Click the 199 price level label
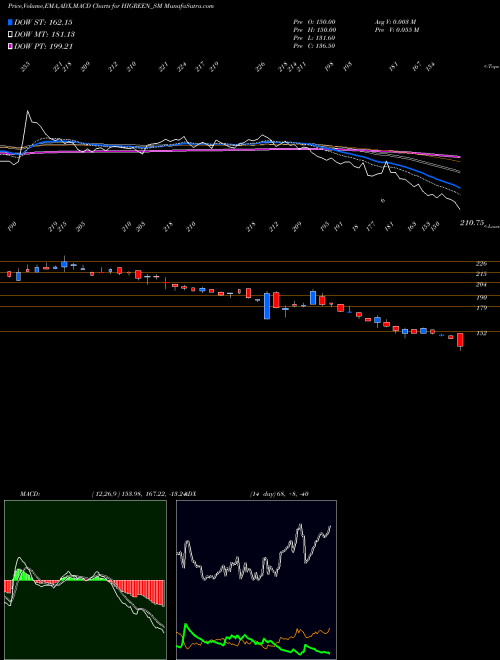Image resolution: width=500 pixels, height=660 pixels. tap(481, 298)
